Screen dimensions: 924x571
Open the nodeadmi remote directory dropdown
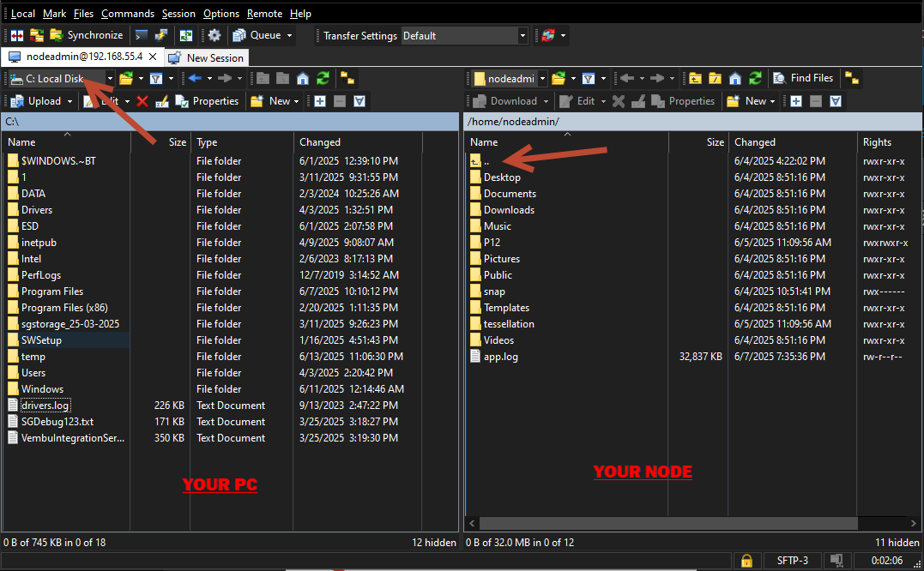click(x=510, y=78)
